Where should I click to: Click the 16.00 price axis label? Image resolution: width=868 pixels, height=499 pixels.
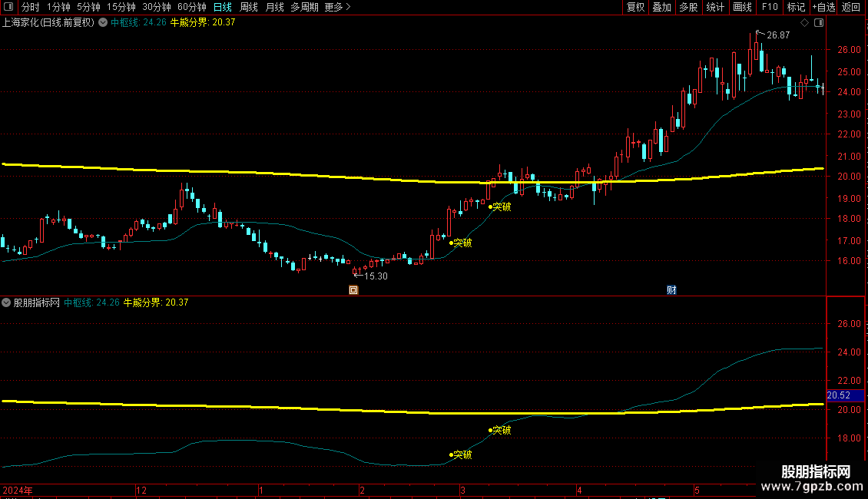pyautogui.click(x=849, y=260)
